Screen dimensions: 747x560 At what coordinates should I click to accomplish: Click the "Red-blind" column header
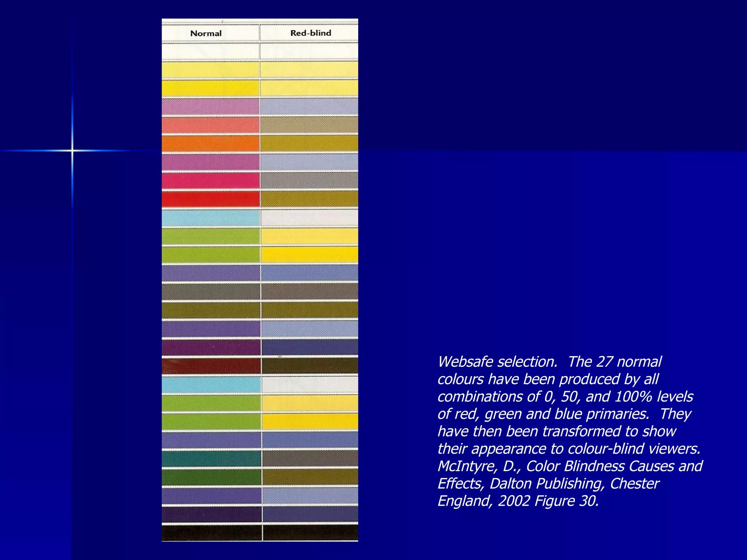point(310,33)
